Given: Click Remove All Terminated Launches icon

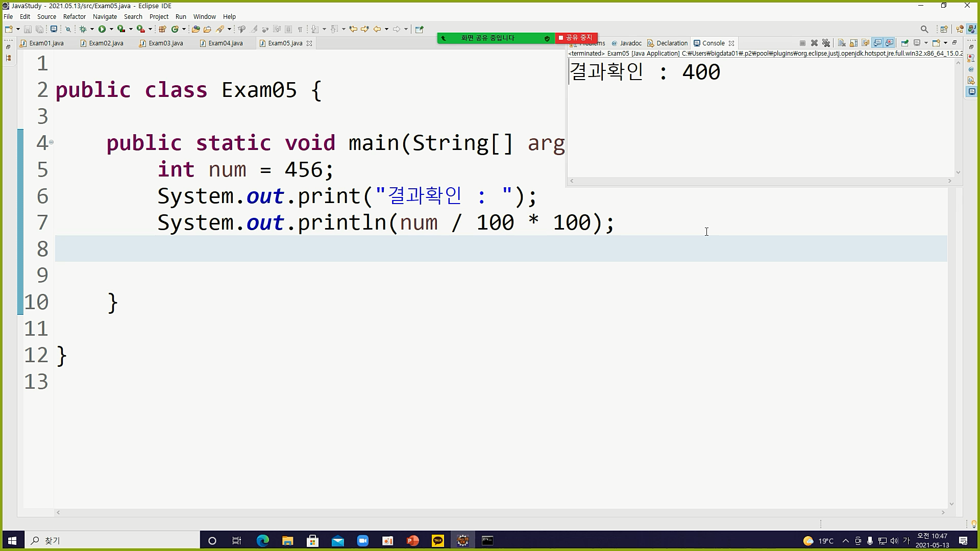Looking at the screenshot, I should [x=826, y=43].
